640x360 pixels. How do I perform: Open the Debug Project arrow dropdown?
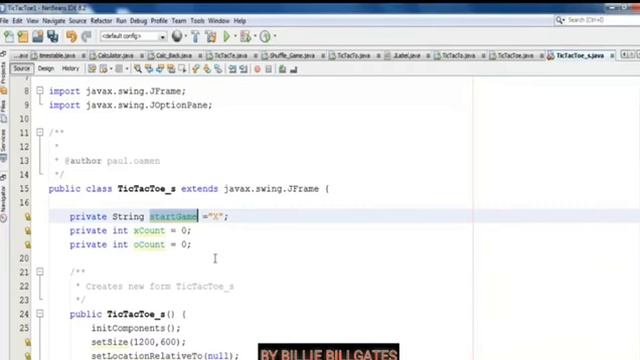click(255, 36)
